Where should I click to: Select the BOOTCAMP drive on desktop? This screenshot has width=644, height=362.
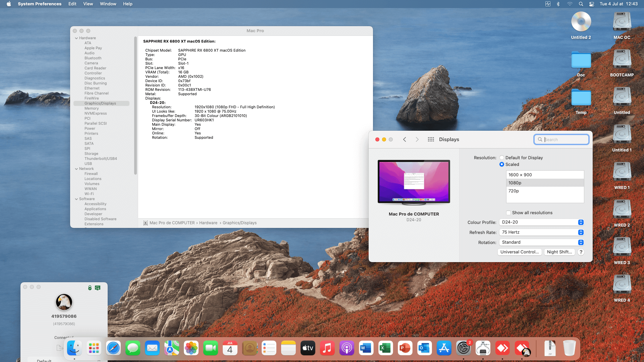click(x=622, y=63)
